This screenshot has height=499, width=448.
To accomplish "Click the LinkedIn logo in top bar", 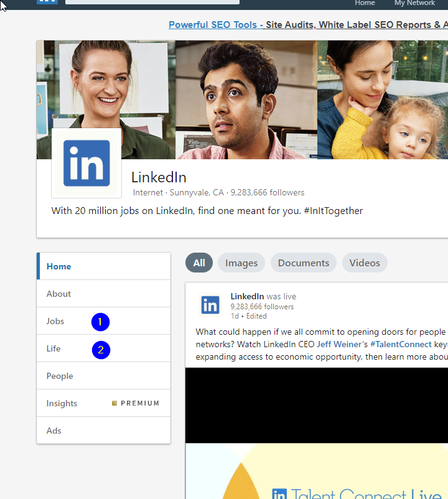I will (x=47, y=2).
